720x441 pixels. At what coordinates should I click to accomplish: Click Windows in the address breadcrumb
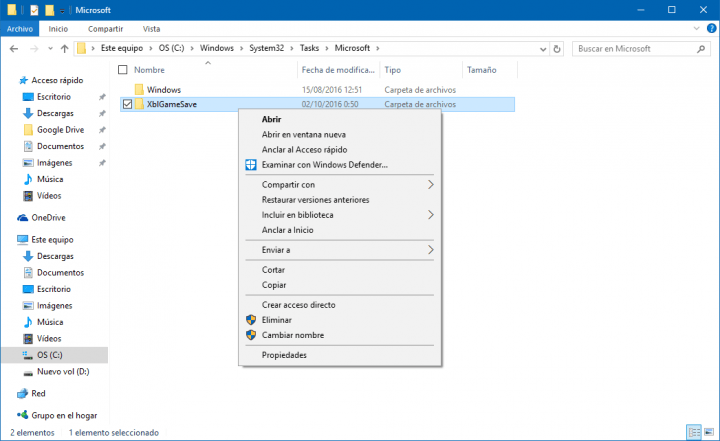tap(217, 48)
